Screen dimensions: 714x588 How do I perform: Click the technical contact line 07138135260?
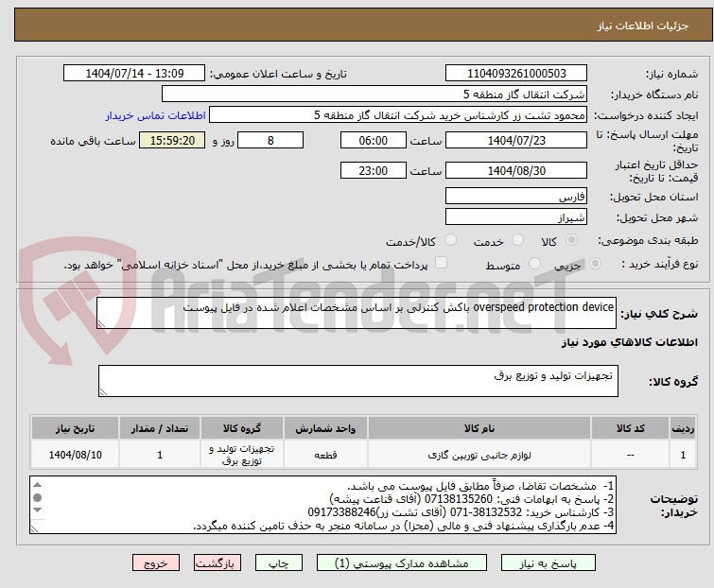[472, 499]
